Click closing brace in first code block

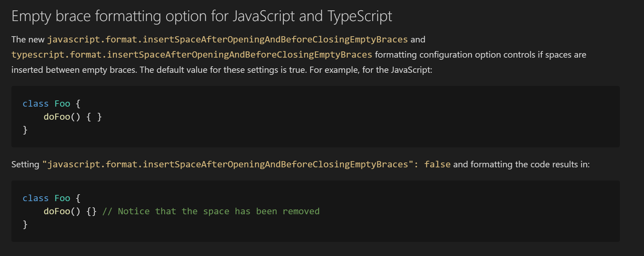click(x=25, y=130)
